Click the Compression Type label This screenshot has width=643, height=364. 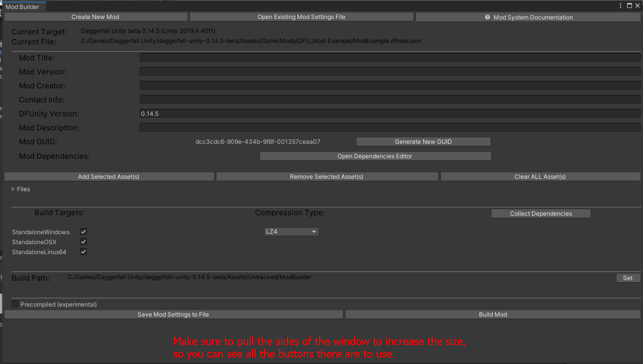(290, 213)
